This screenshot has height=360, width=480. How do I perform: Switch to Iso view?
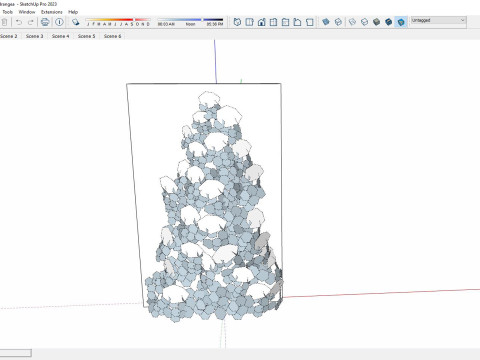[x=237, y=22]
